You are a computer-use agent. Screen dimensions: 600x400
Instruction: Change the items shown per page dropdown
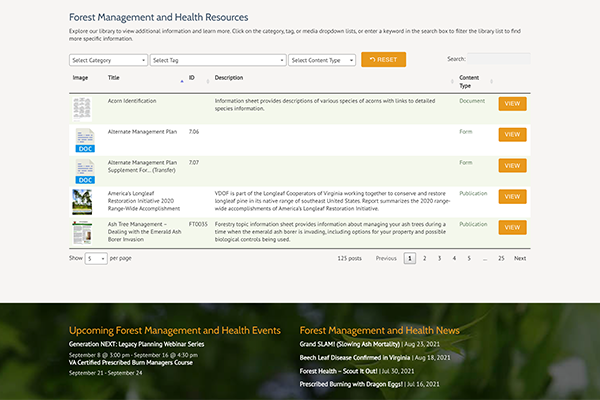click(96, 258)
